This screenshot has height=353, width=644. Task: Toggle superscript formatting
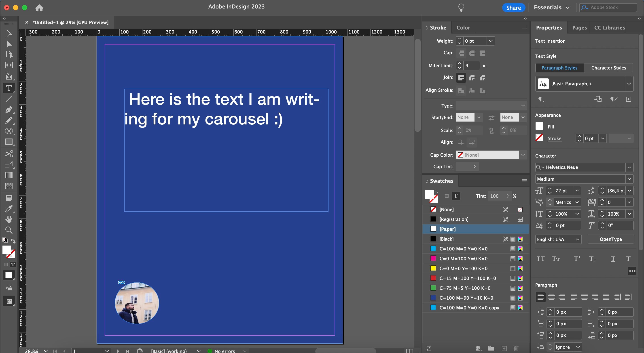pyautogui.click(x=577, y=258)
